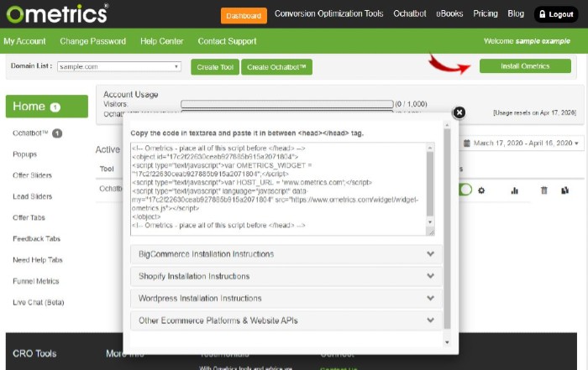Open the Ochatbot nav menu
Image resolution: width=588 pixels, height=370 pixels.
(410, 14)
